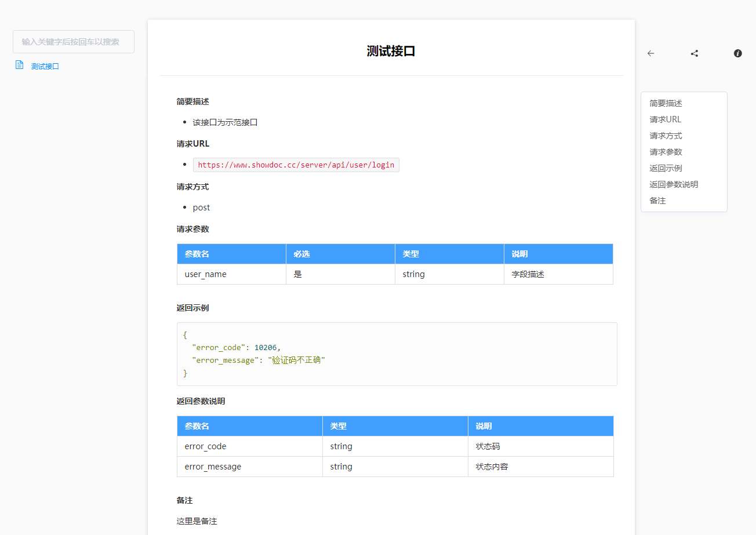756x535 pixels.
Task: Go to 返回参数说明 via the outline
Action: (x=673, y=184)
